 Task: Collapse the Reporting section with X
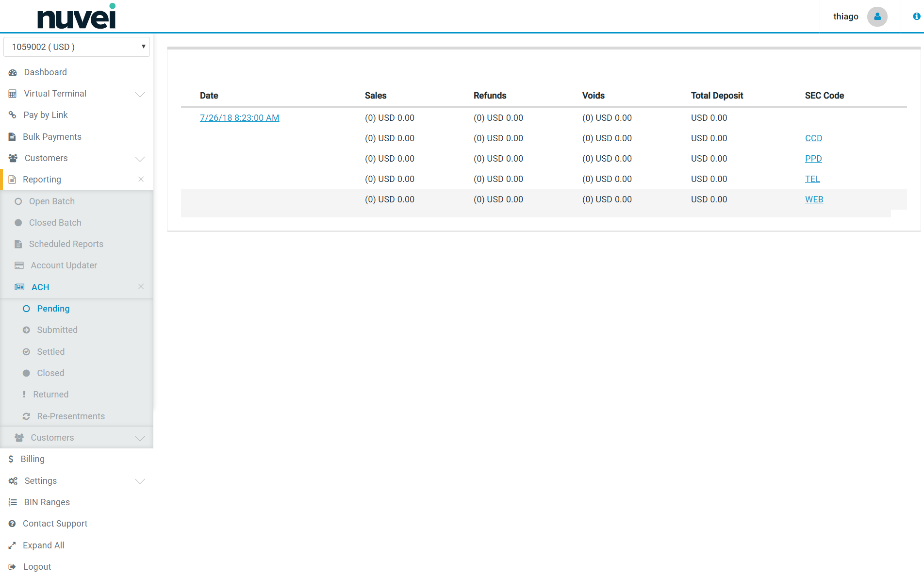click(x=141, y=180)
